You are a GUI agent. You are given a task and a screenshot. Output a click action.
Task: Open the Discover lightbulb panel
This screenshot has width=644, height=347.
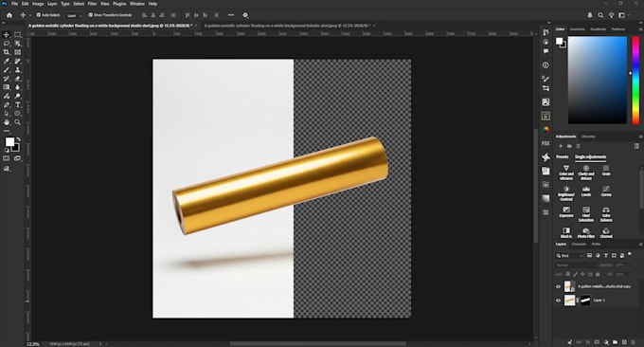click(611, 15)
